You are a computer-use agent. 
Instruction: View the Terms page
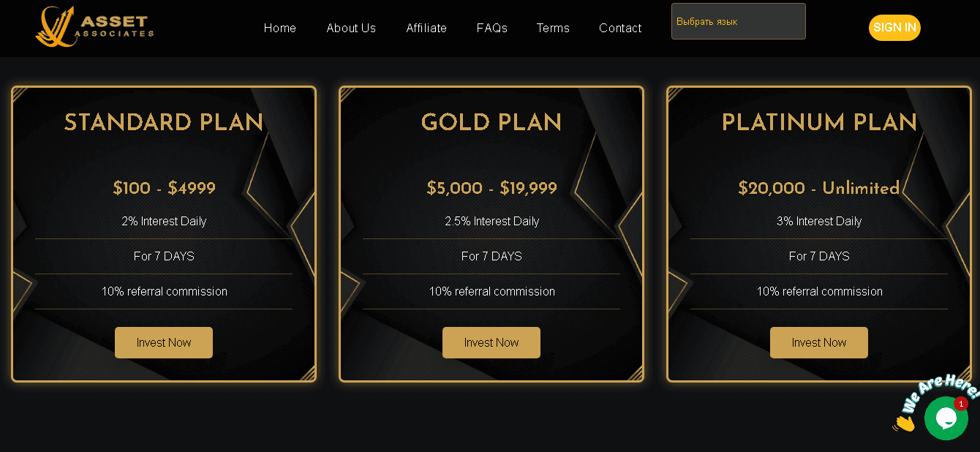553,28
